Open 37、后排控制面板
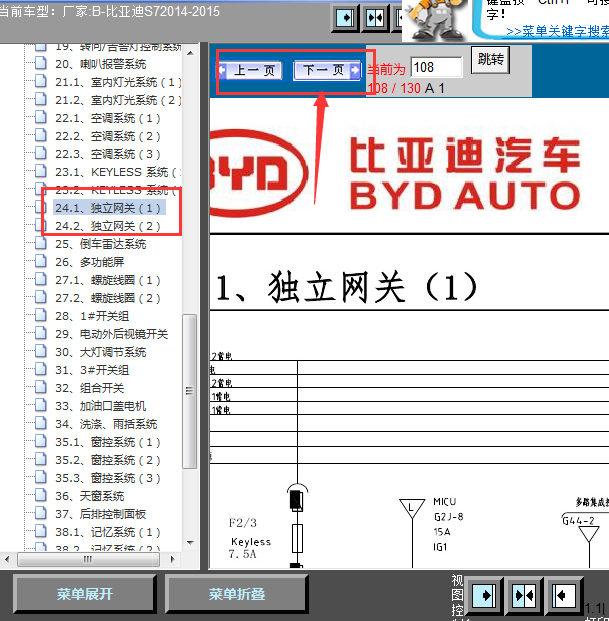The height and width of the screenshot is (621, 609). click(101, 514)
